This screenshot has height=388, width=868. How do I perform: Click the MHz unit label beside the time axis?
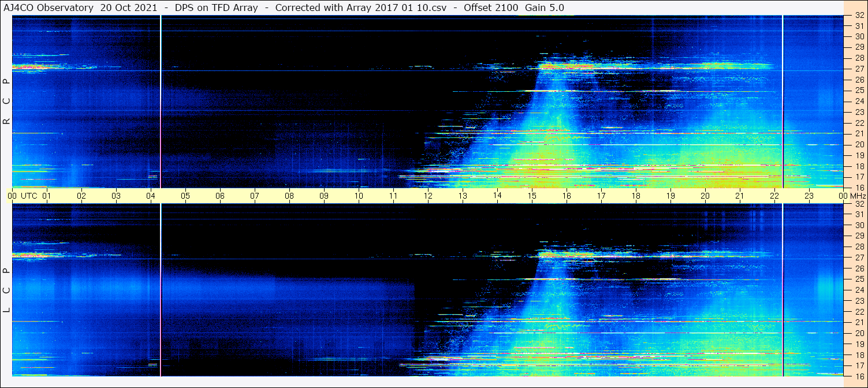(859, 196)
